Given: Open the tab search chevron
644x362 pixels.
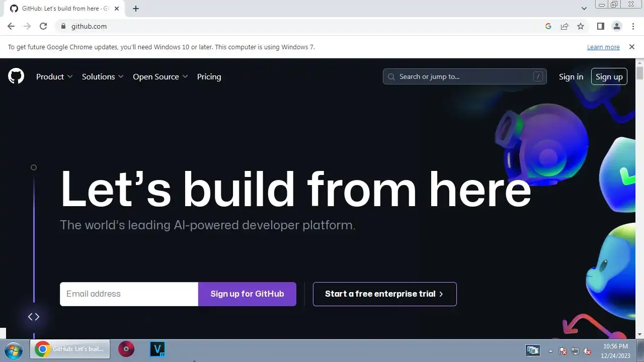Looking at the screenshot, I should (584, 9).
